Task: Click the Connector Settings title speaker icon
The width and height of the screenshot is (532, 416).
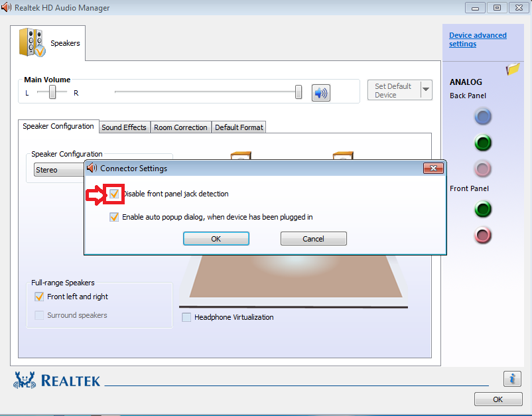Action: click(92, 168)
